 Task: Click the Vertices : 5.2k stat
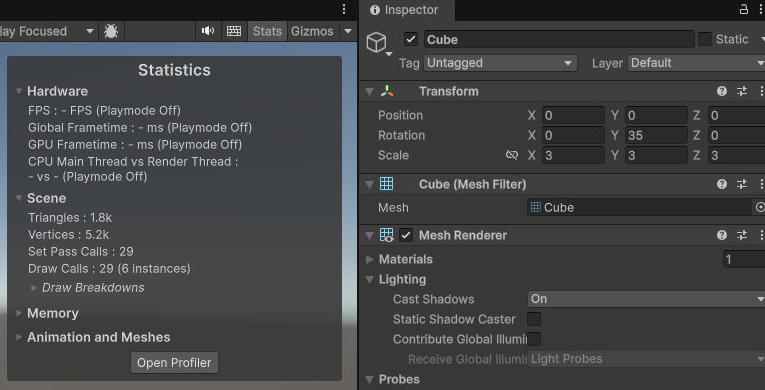[68, 235]
